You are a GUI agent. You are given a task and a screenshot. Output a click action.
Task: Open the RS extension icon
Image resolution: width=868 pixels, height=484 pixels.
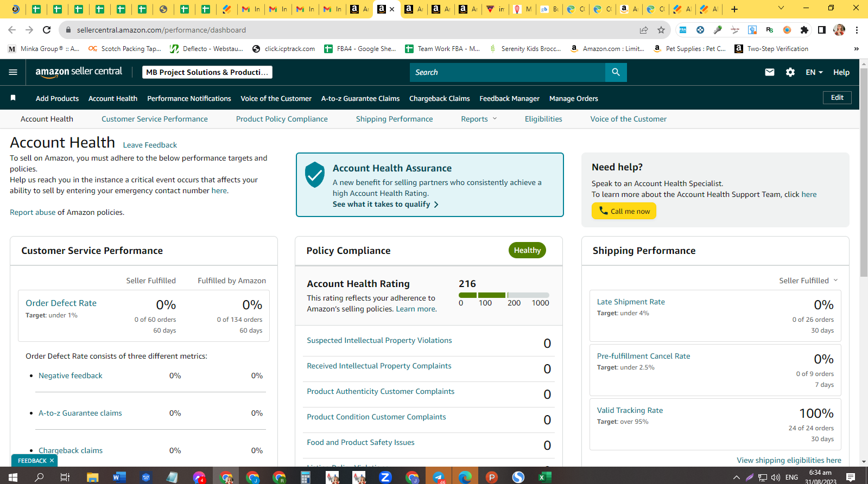pyautogui.click(x=770, y=30)
